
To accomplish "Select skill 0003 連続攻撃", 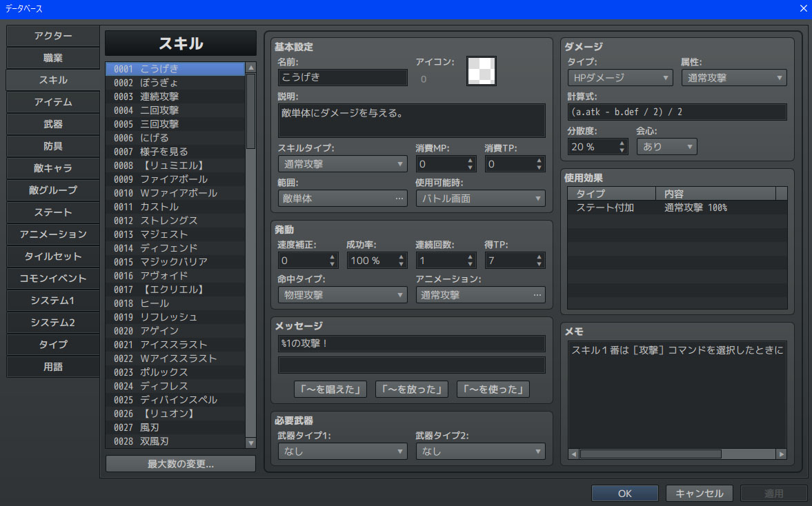I will point(175,97).
